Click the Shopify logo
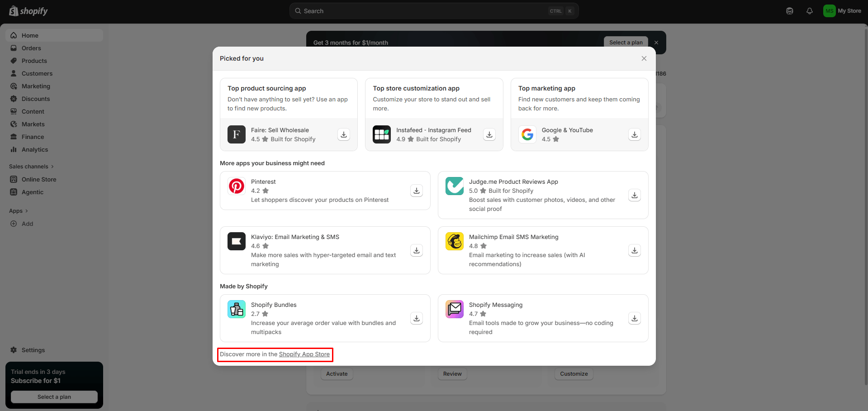Image resolution: width=868 pixels, height=411 pixels. [x=28, y=11]
